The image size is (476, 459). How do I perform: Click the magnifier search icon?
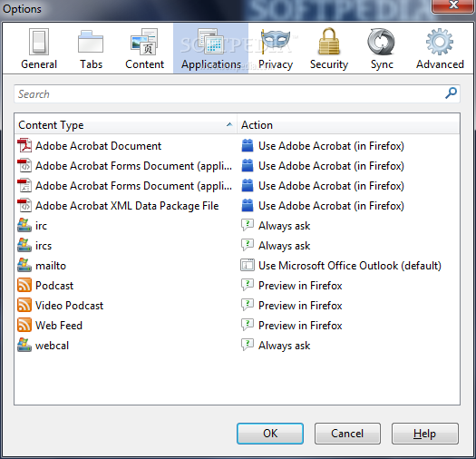(451, 93)
